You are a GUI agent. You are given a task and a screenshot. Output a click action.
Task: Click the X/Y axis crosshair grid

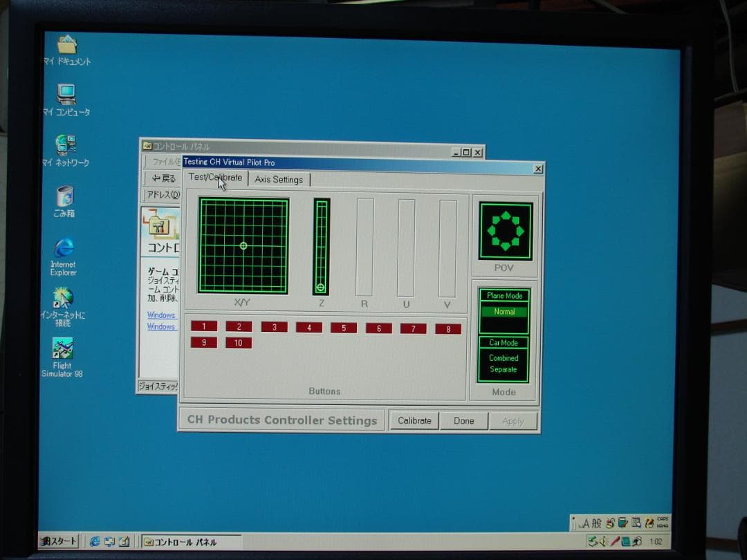[243, 245]
